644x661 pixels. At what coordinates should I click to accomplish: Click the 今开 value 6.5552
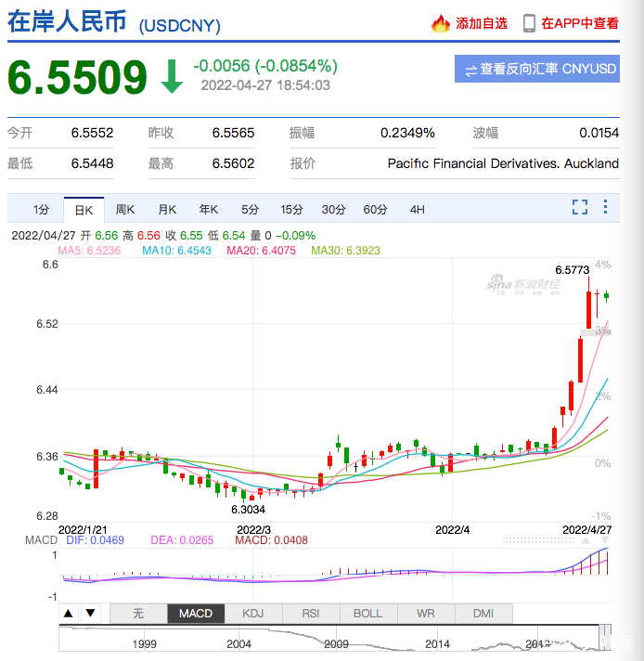92,133
